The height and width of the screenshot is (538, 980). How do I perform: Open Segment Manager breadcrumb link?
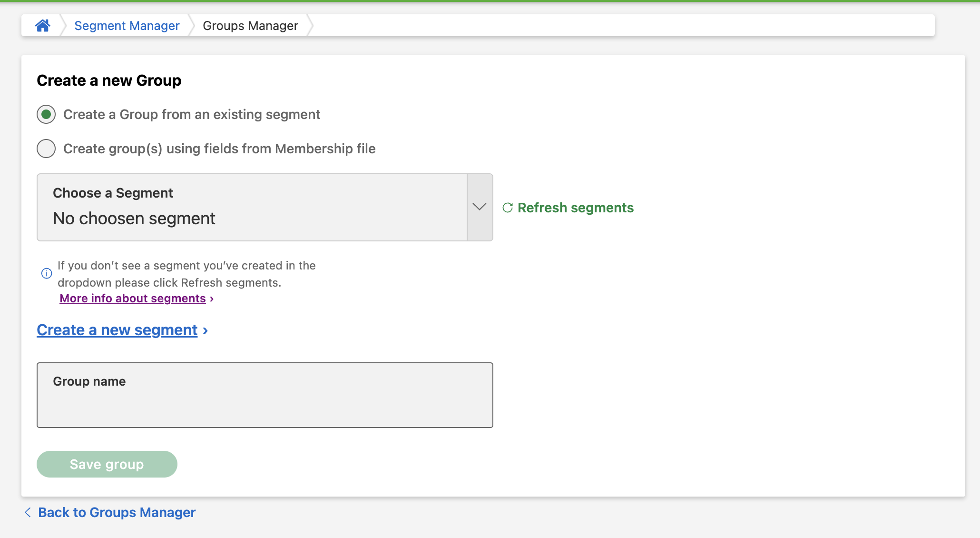point(127,26)
